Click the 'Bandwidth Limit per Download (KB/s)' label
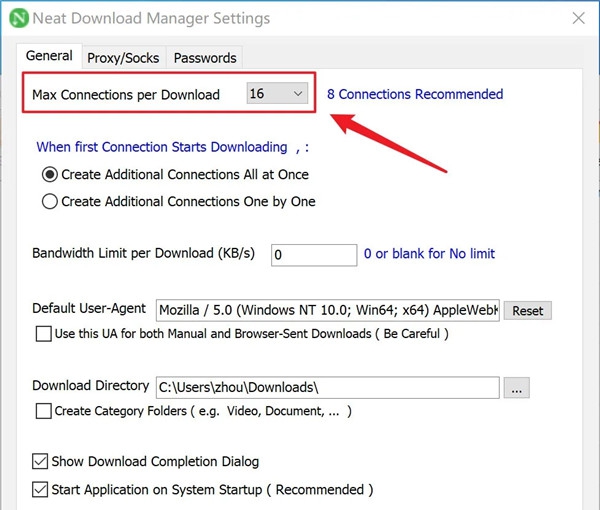 click(x=143, y=253)
